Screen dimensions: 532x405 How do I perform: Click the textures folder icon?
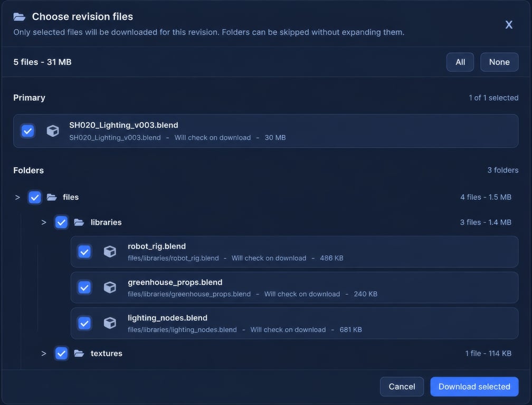[x=79, y=353]
